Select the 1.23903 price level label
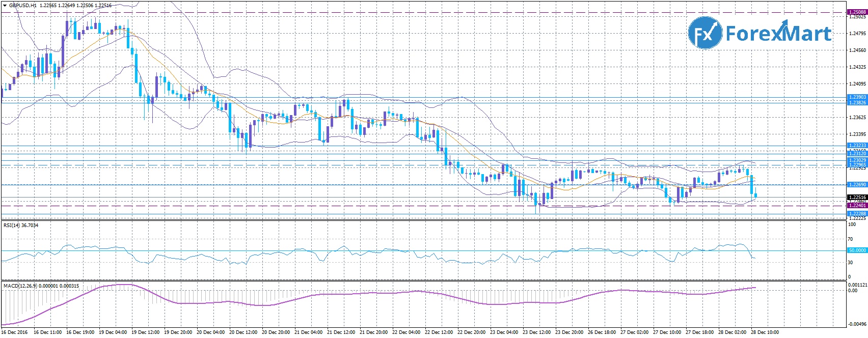The image size is (868, 338). (856, 97)
